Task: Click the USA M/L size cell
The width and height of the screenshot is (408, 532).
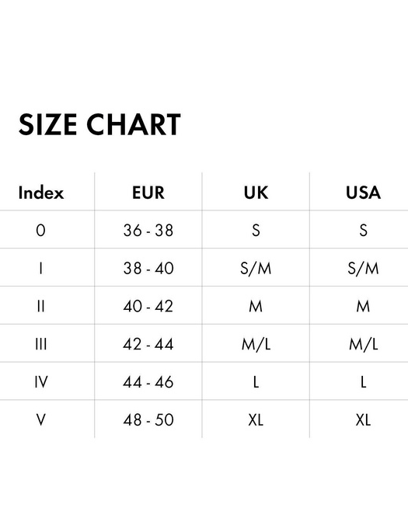Action: 363,344
